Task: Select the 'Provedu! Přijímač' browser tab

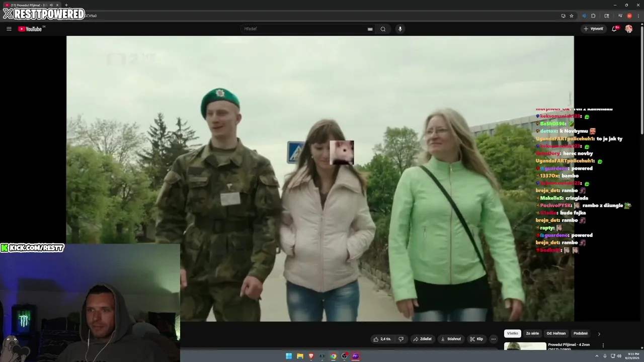Action: pyautogui.click(x=31, y=5)
